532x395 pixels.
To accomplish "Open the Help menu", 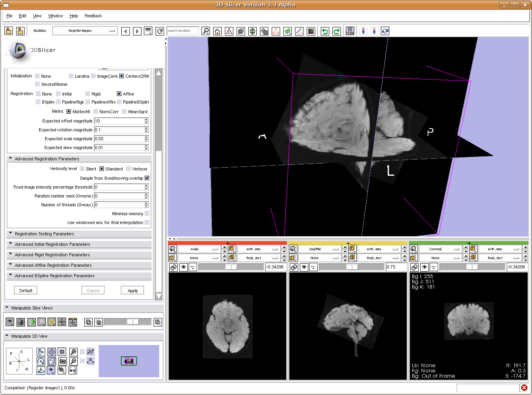I will [74, 16].
